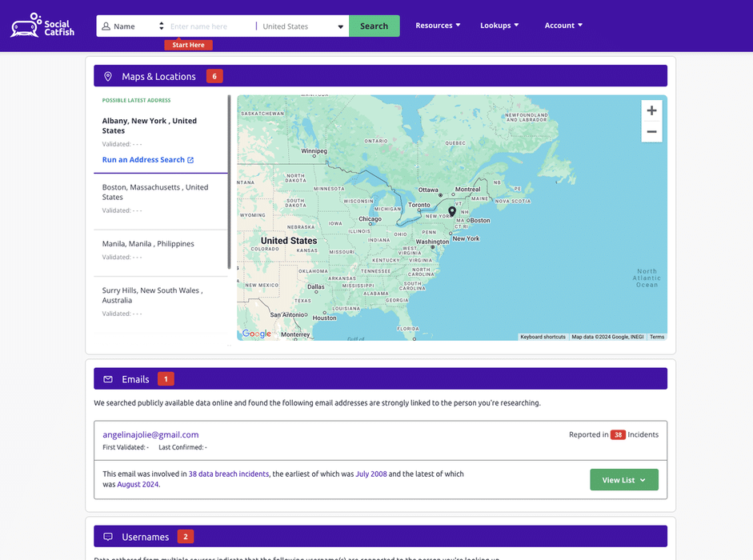This screenshot has width=753, height=560.
Task: Expand the View List button
Action: 623,480
